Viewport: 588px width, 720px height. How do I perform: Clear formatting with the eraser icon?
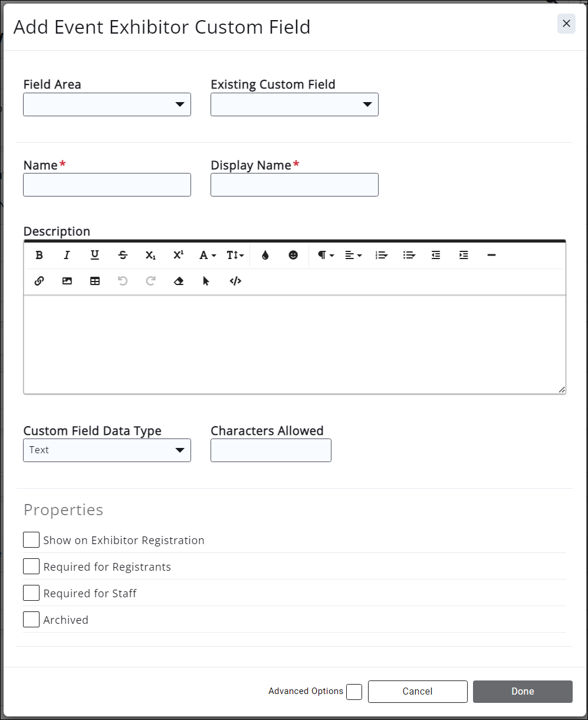179,281
